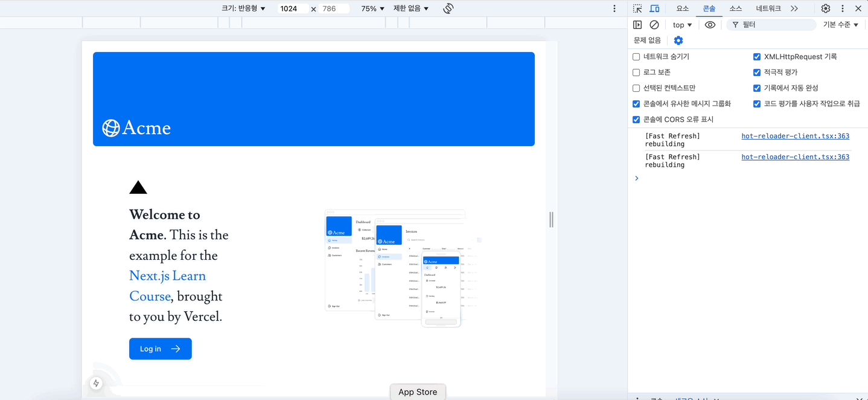Image resolution: width=868 pixels, height=400 pixels.
Task: Close the DevTools panel
Action: [858, 8]
